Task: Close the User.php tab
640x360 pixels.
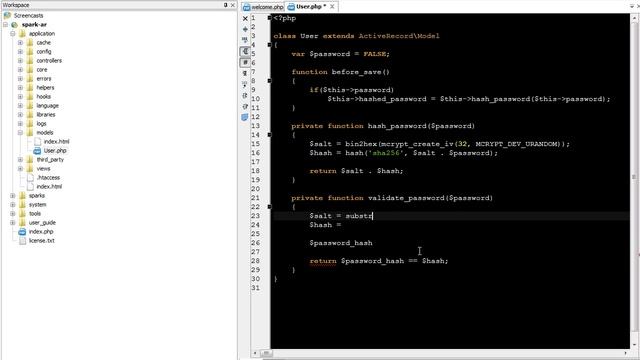Action: point(332,7)
